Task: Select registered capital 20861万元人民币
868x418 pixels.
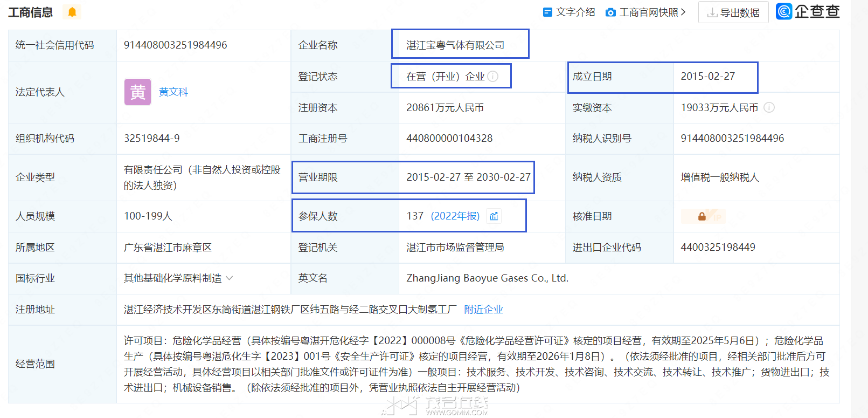Action: click(x=445, y=108)
